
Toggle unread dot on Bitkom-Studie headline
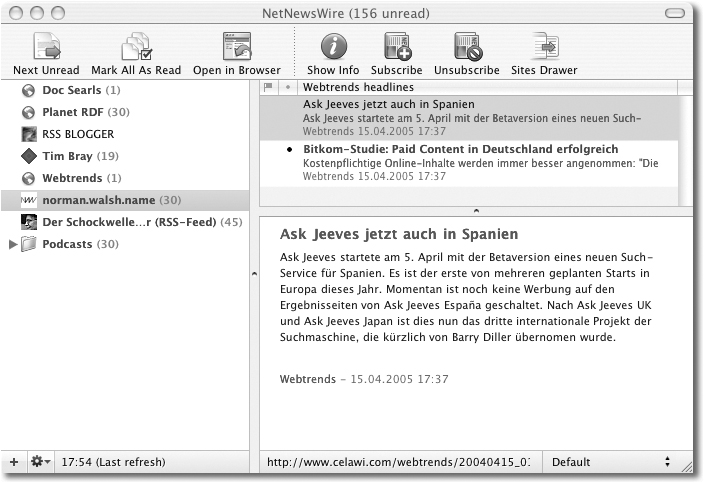click(x=290, y=149)
